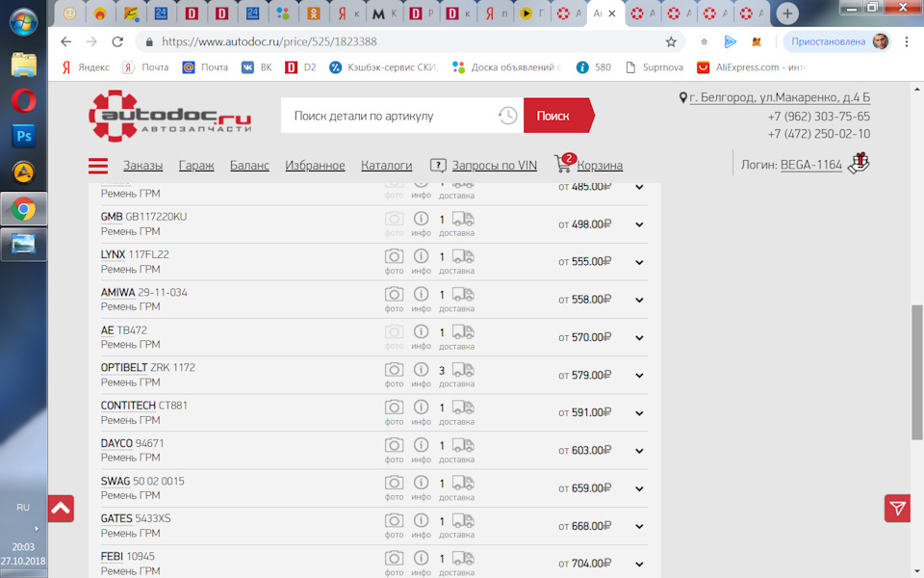Bookmark page with the star icon
This screenshot has height=578, width=924.
pos(671,41)
